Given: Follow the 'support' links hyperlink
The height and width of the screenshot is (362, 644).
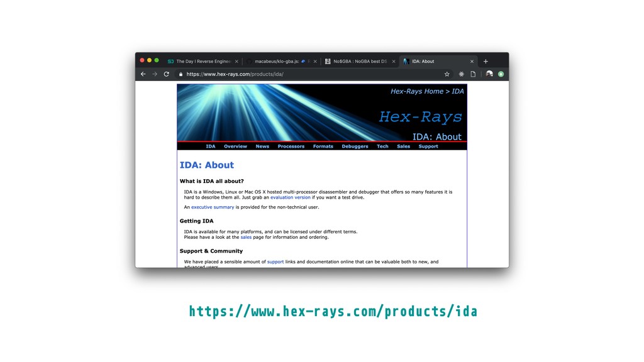Looking at the screenshot, I should click(x=275, y=262).
